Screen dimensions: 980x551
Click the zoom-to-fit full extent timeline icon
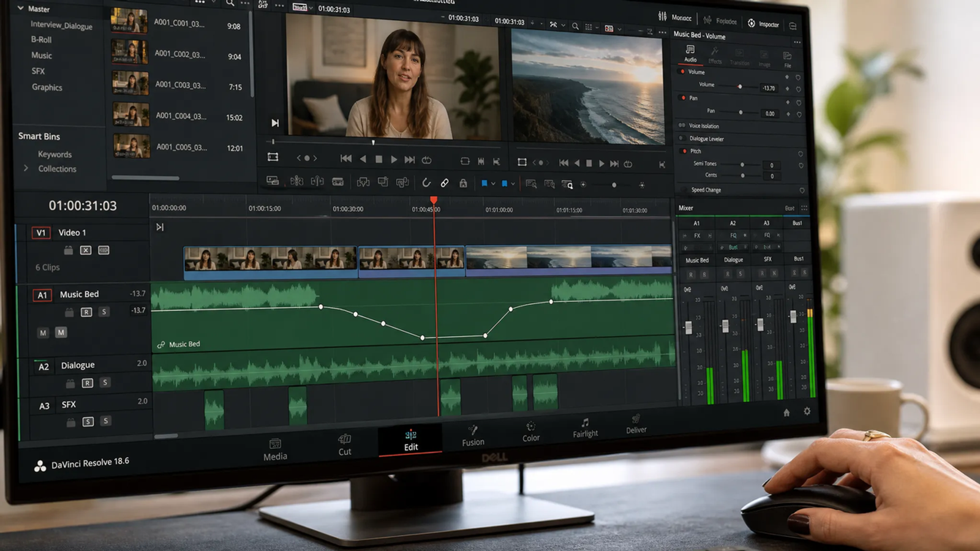pyautogui.click(x=531, y=184)
